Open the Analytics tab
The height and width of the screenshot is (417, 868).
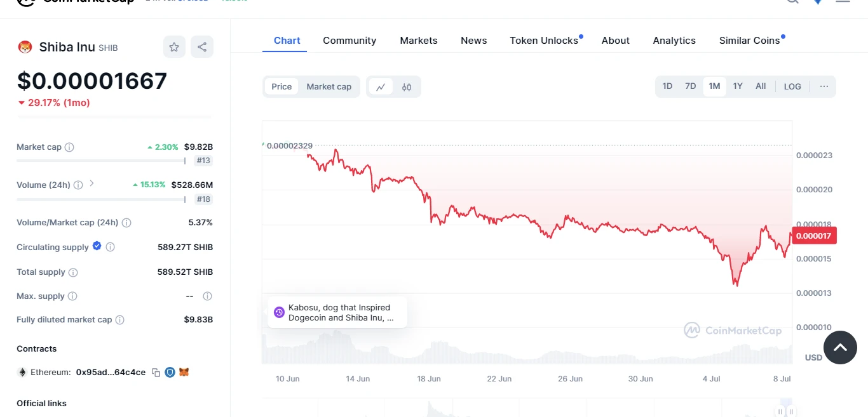[674, 41]
